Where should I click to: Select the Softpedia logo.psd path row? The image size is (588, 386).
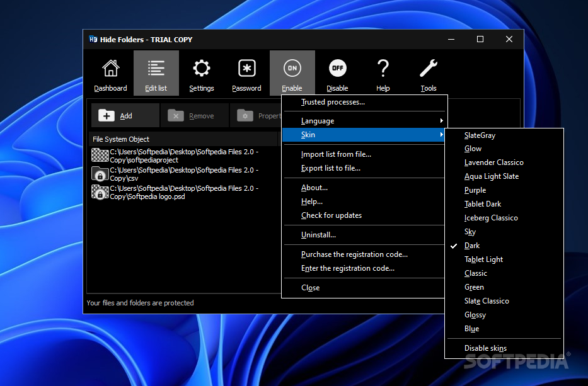184,193
